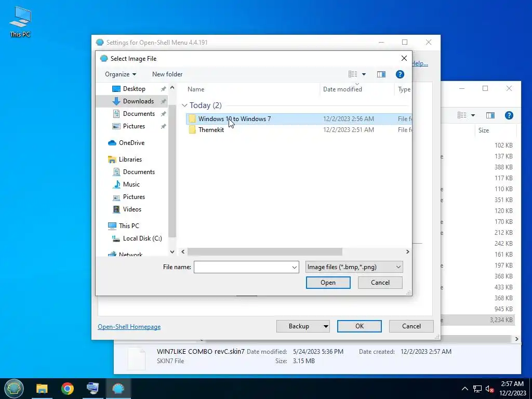This screenshot has height=399, width=532.
Task: Open the view dropdown in the Explorer window
Action: [x=473, y=115]
